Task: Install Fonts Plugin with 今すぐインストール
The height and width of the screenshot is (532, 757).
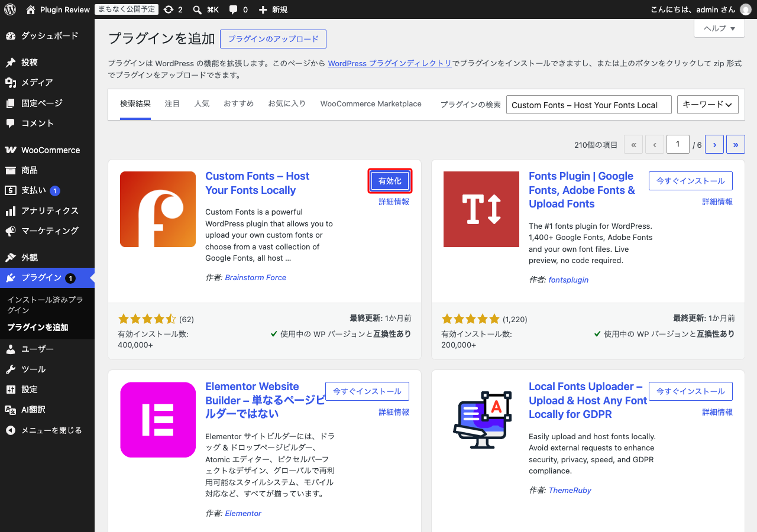Action: pos(691,181)
